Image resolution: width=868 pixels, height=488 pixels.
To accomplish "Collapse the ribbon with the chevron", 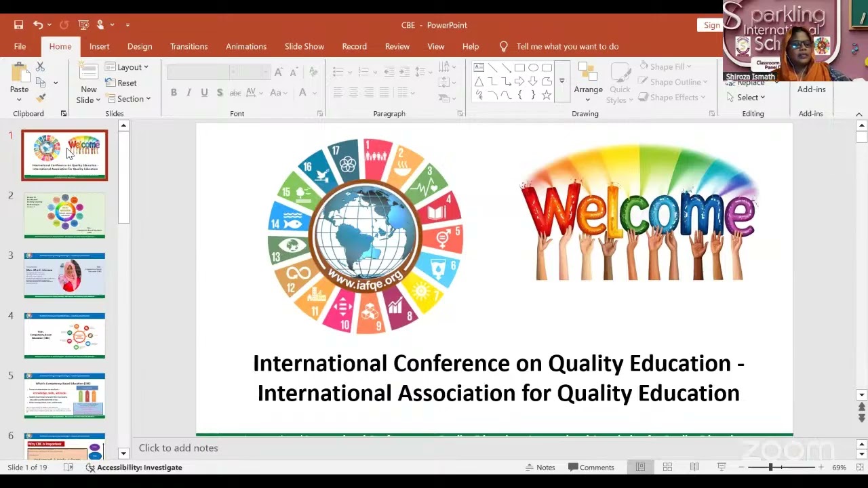I will tap(859, 114).
